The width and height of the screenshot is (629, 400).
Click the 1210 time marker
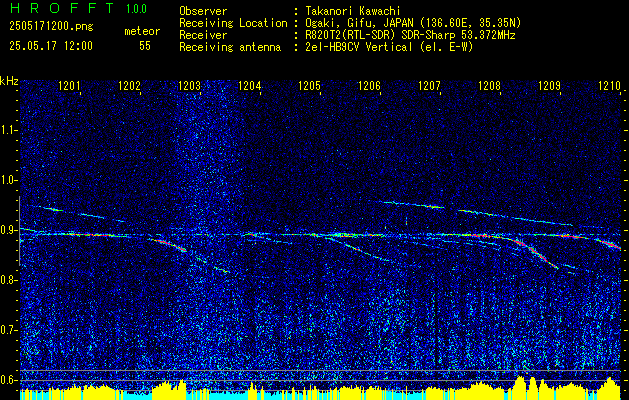609,86
